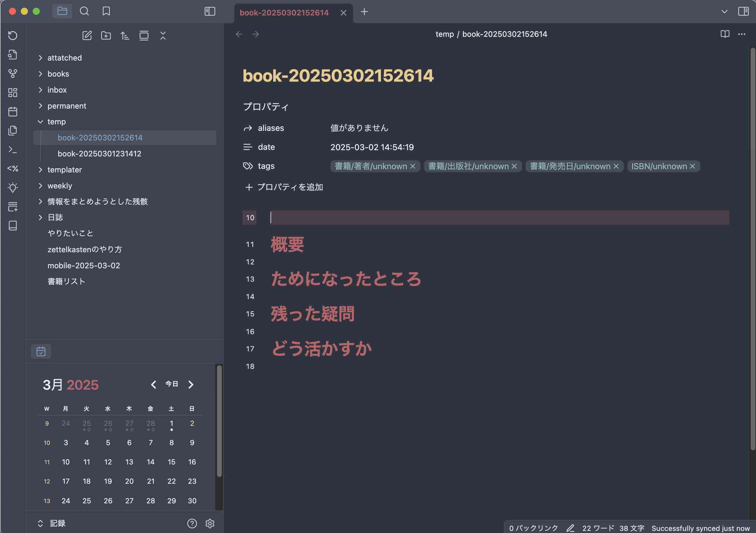This screenshot has height=533, width=756.
Task: Create a new folder in explorer
Action: coord(106,36)
